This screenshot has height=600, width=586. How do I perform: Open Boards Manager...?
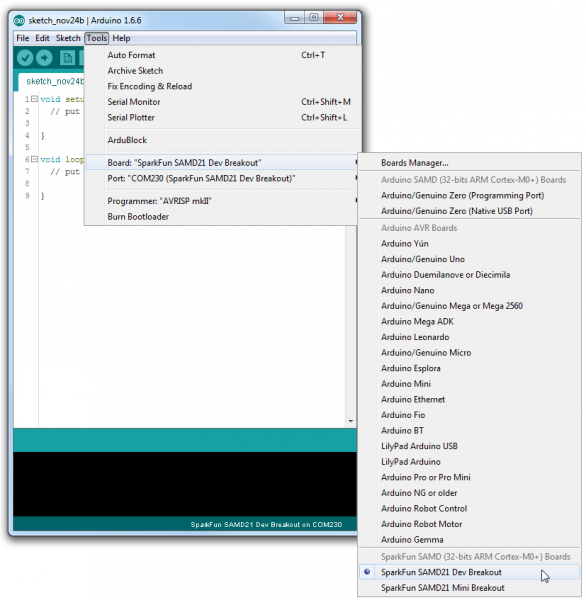(469, 163)
